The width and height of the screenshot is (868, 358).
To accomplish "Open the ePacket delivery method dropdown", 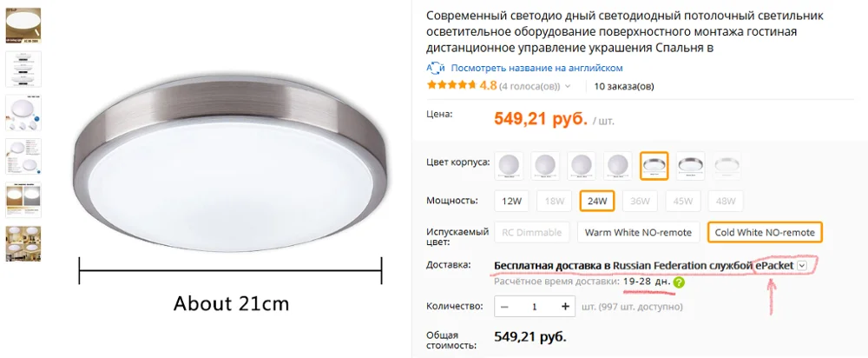I will [803, 266].
